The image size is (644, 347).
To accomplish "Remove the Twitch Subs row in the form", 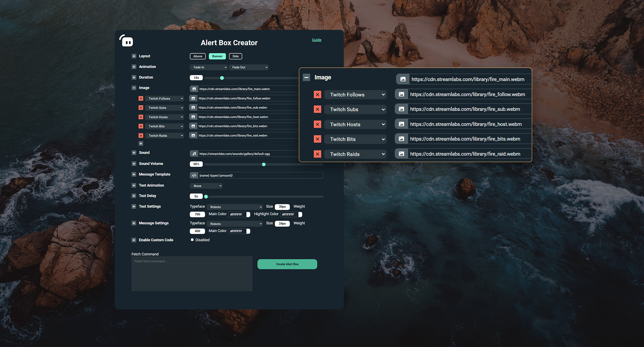I will point(141,108).
